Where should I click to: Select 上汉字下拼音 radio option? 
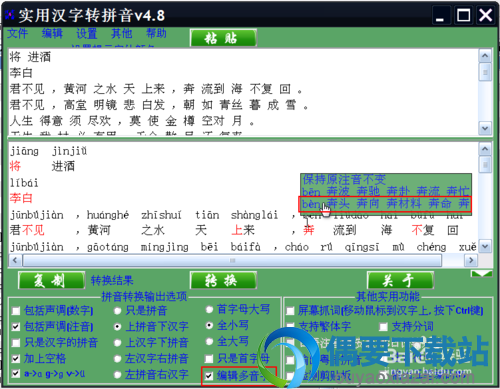click(x=117, y=343)
